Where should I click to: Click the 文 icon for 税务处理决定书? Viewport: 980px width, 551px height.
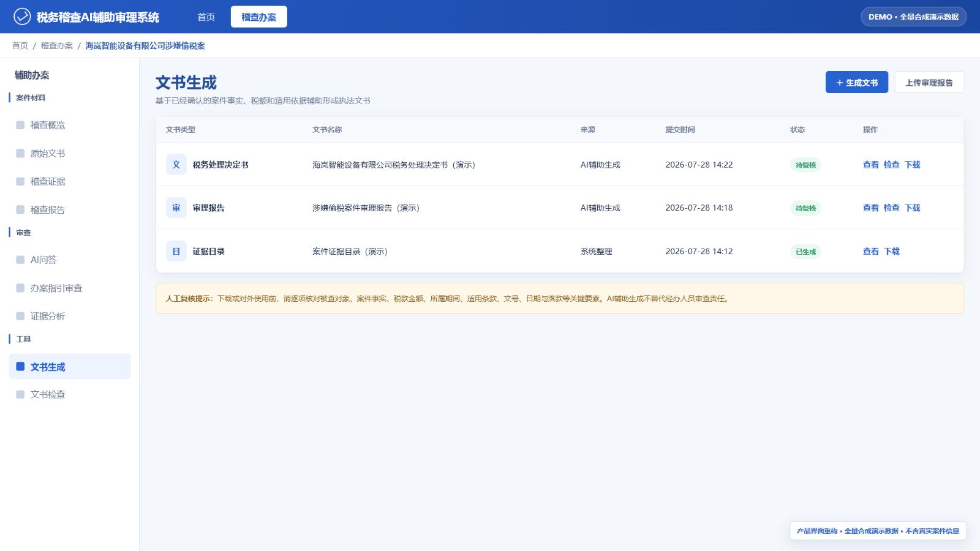[176, 165]
